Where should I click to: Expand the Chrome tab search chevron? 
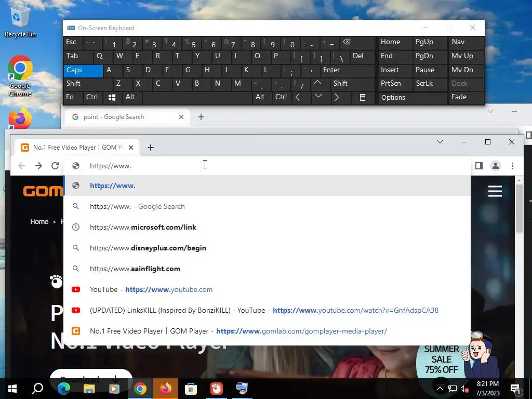click(x=440, y=142)
